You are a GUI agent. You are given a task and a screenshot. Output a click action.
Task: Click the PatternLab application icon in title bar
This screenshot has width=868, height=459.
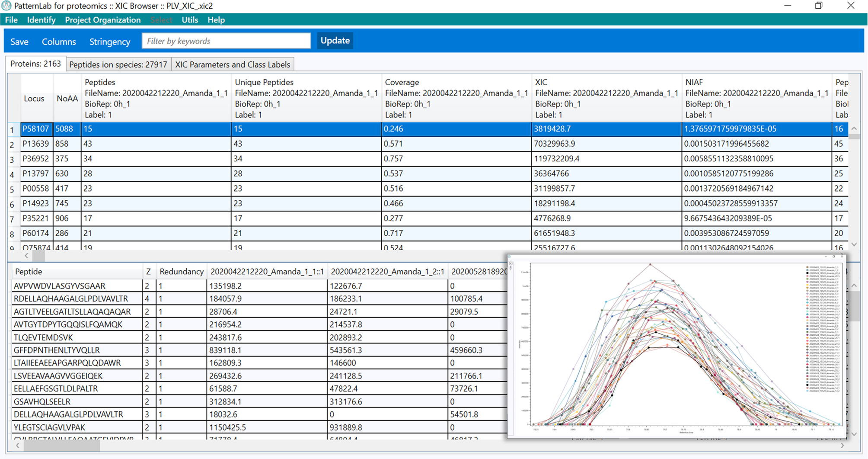[6, 6]
